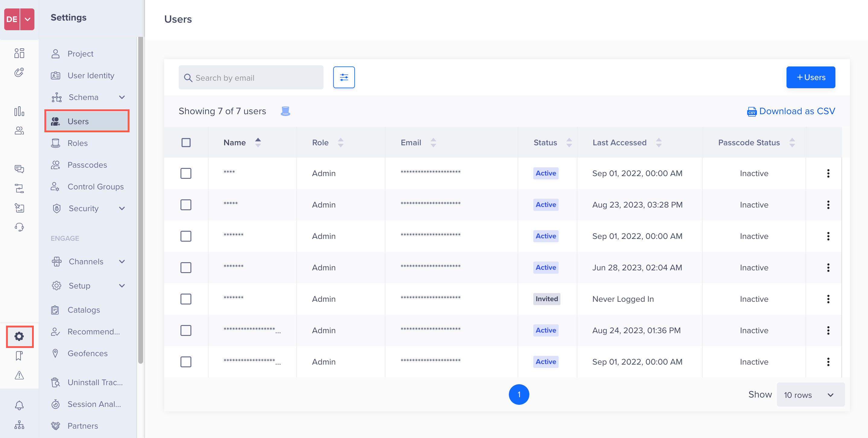The height and width of the screenshot is (438, 868).
Task: Click the blue + Users button
Action: point(810,77)
